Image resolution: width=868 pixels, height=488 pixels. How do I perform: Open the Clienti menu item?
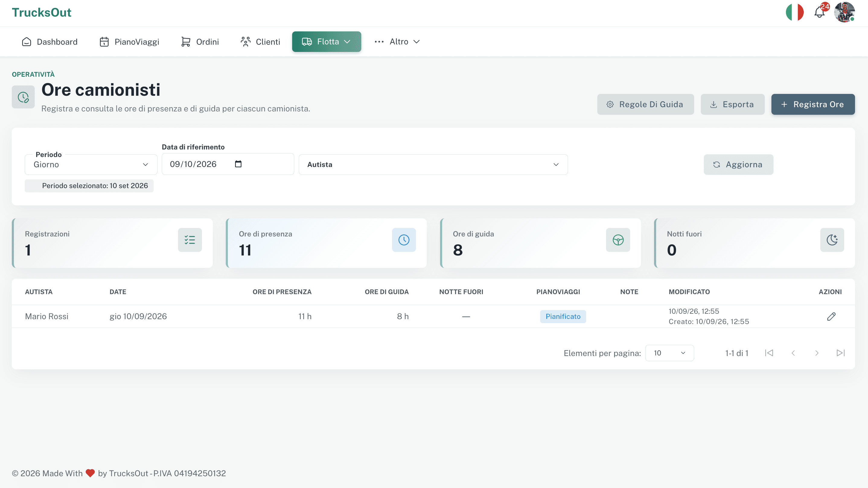pos(260,42)
